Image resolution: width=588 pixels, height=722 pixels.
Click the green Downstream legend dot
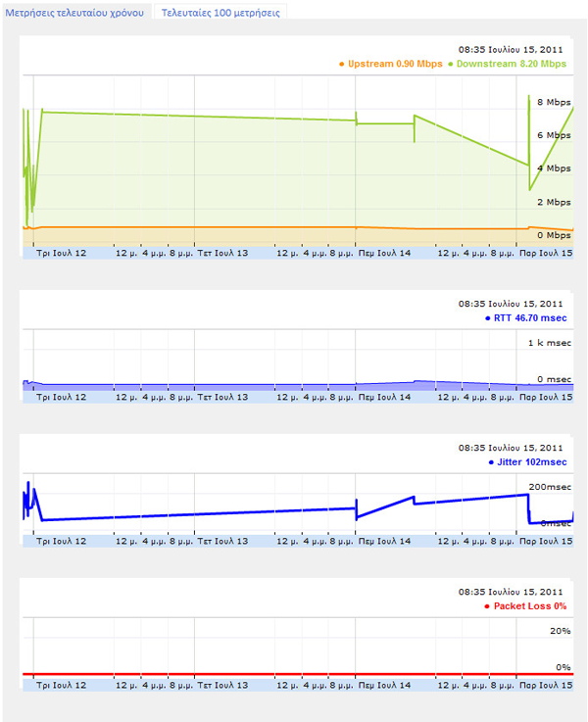[451, 64]
